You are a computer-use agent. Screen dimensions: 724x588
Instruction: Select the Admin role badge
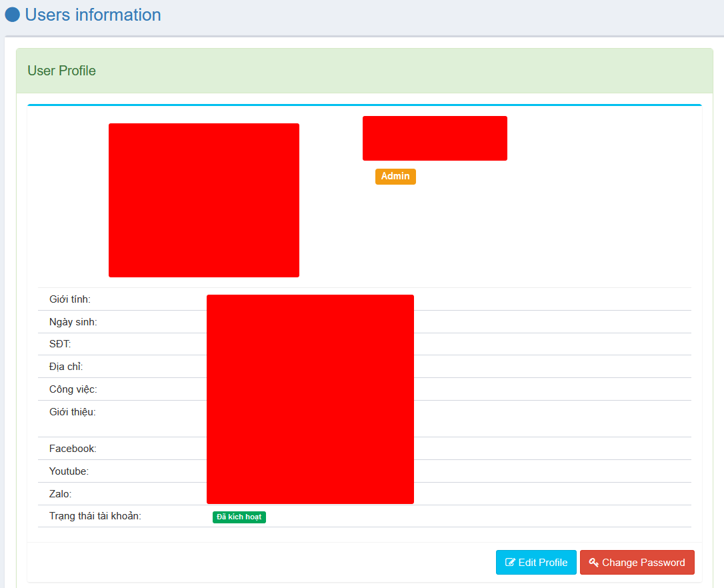(395, 176)
